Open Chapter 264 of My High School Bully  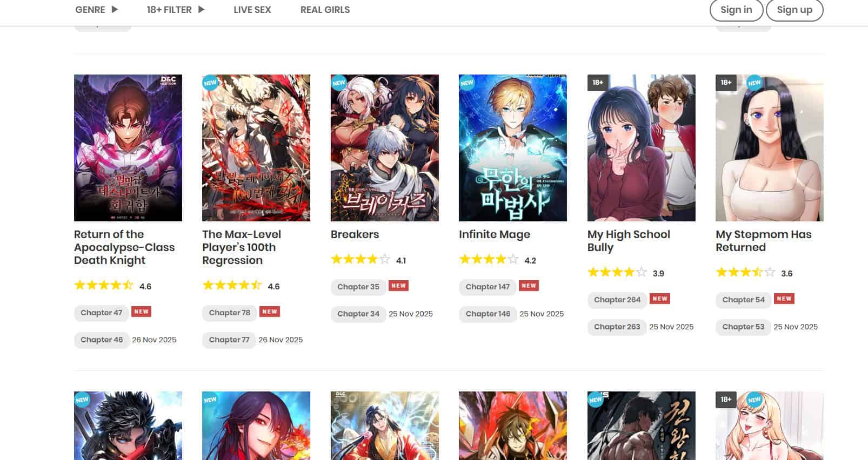coord(617,300)
